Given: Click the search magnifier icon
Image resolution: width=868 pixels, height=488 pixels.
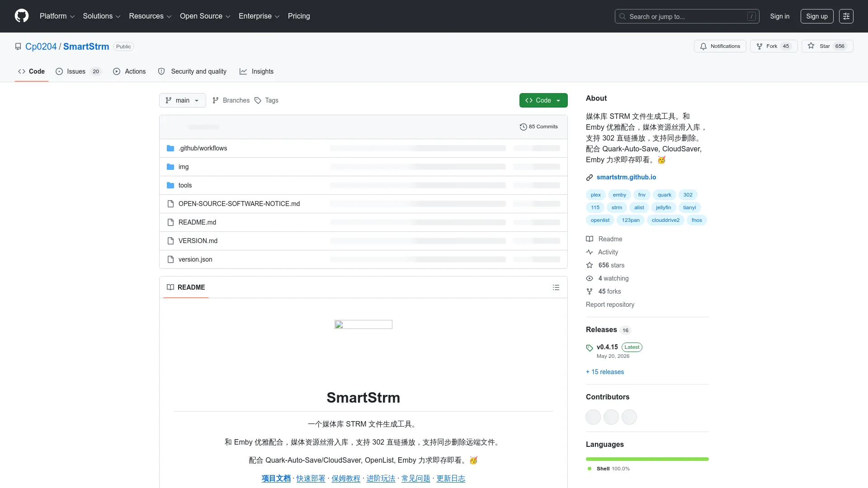Looking at the screenshot, I should tap(623, 16).
